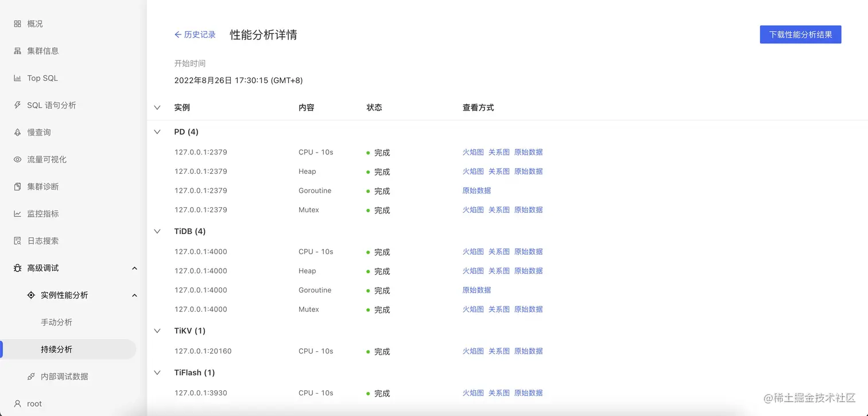Click the root user icon
This screenshot has width=868, height=416.
pos(17,404)
